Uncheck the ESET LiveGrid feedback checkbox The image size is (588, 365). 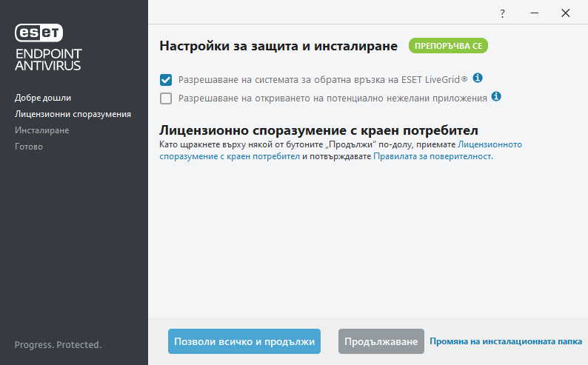(166, 79)
